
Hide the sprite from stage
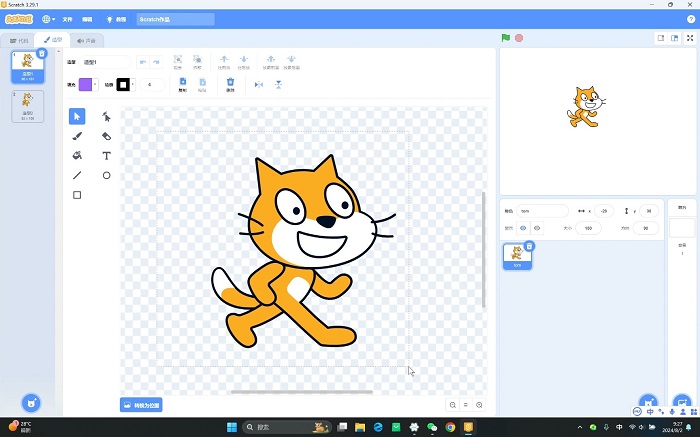537,228
